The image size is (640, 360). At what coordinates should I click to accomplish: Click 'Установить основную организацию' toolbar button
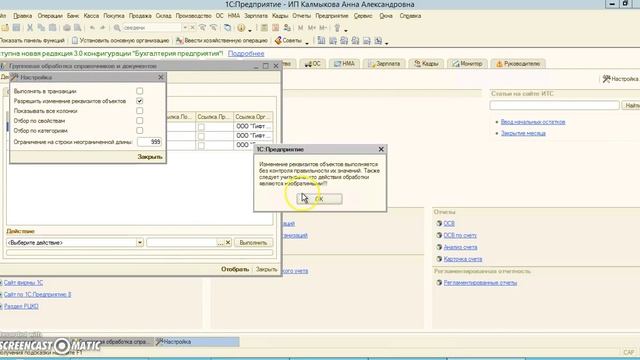click(x=120, y=40)
